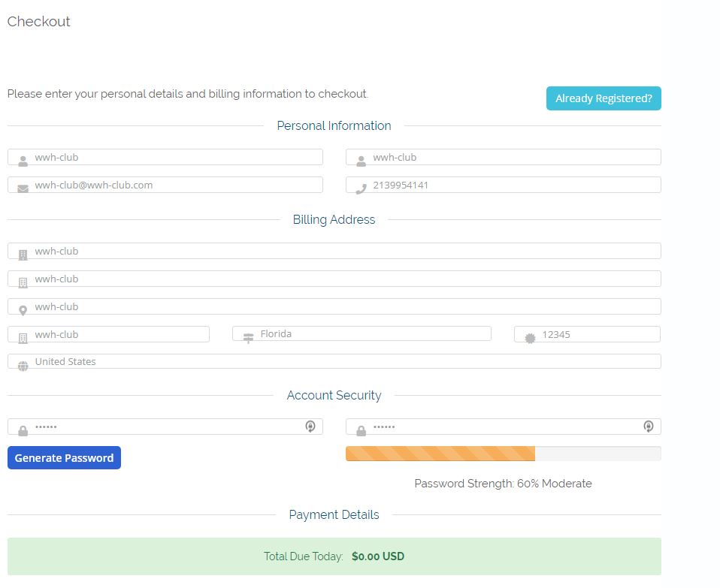Select the phone number field showing 2139954141

click(511, 185)
